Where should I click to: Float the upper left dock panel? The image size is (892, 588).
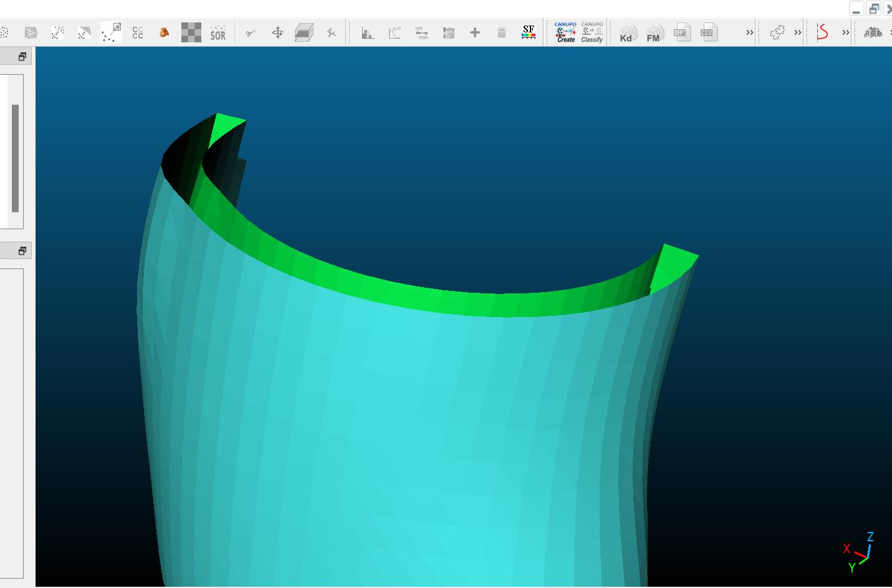point(22,57)
